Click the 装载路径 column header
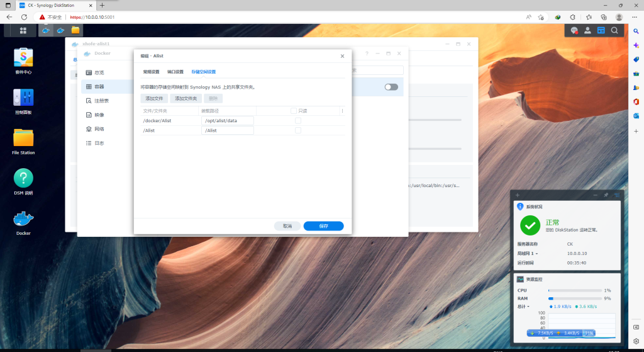The image size is (644, 352). coord(227,111)
